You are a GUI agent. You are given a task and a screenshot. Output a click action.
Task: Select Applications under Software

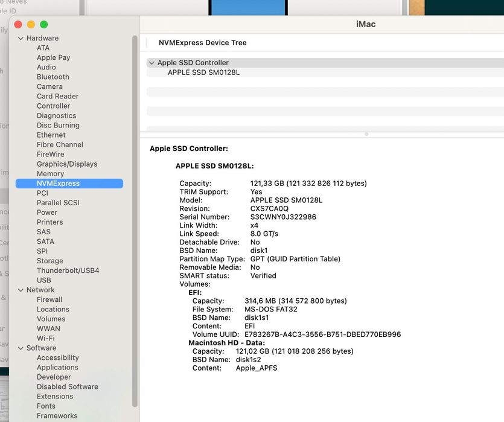pyautogui.click(x=57, y=367)
